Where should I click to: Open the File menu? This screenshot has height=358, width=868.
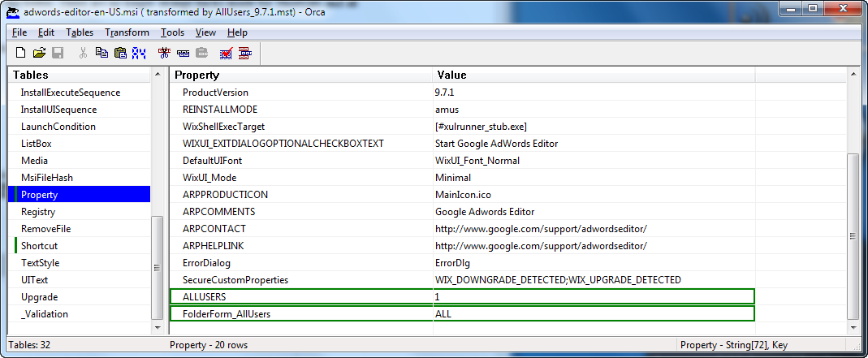[19, 32]
